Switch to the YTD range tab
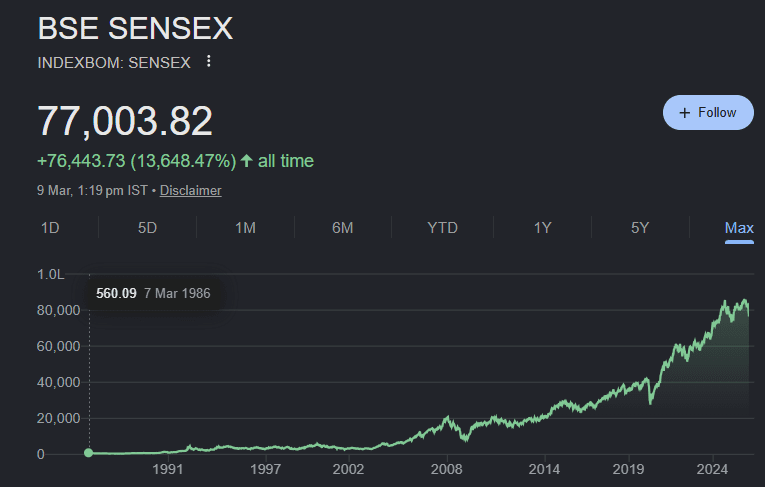Viewport: 765px width, 487px height. [442, 228]
